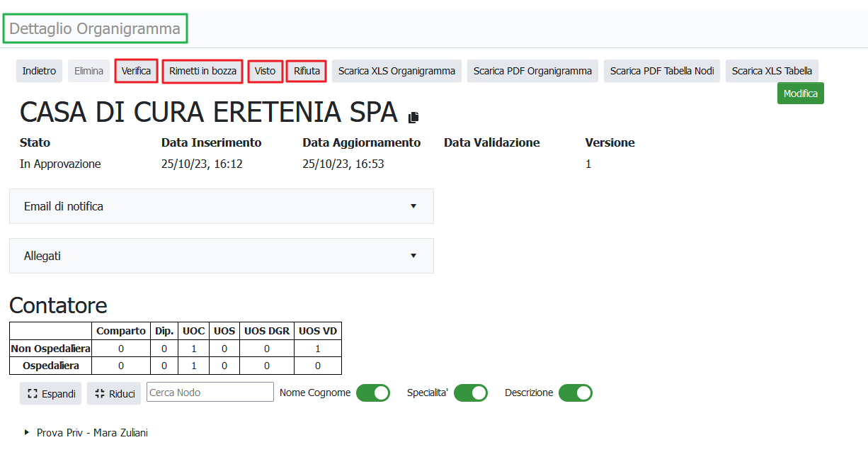Screen dimensions: 868x457
Task: Click the Rifiuta button
Action: 307,71
